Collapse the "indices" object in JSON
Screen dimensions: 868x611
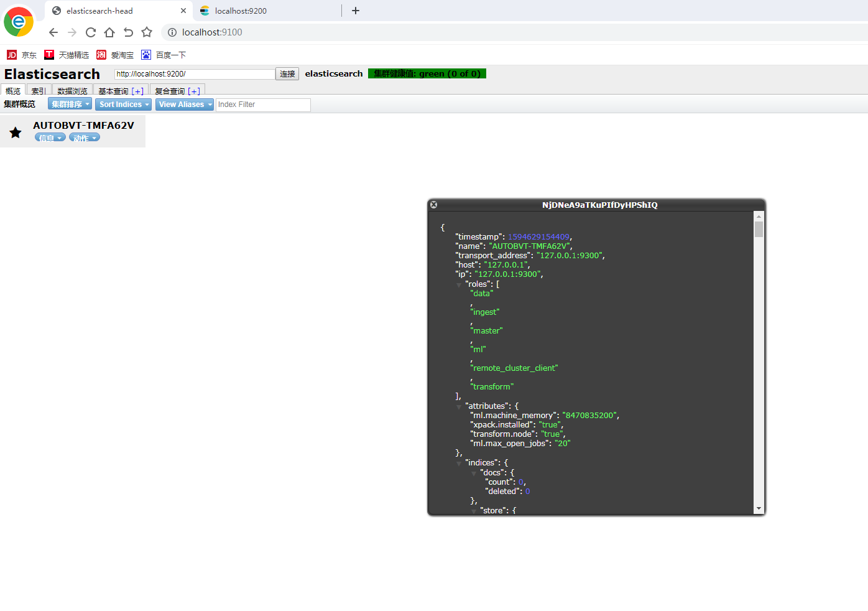(x=459, y=463)
